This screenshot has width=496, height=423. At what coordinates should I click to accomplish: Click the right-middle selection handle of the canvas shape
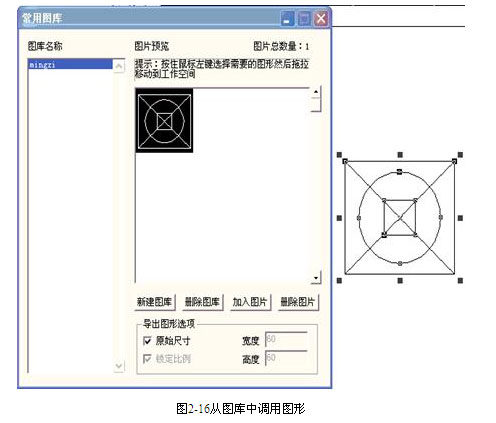tap(460, 218)
